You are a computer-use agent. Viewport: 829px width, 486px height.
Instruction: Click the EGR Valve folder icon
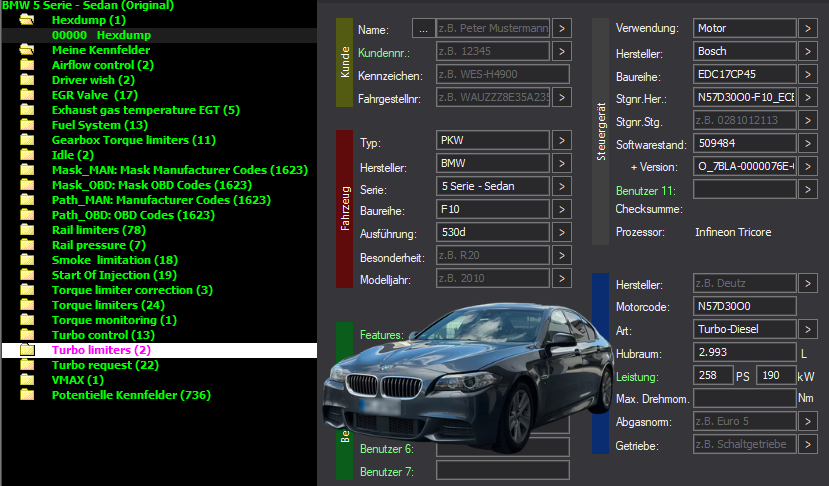tap(27, 95)
